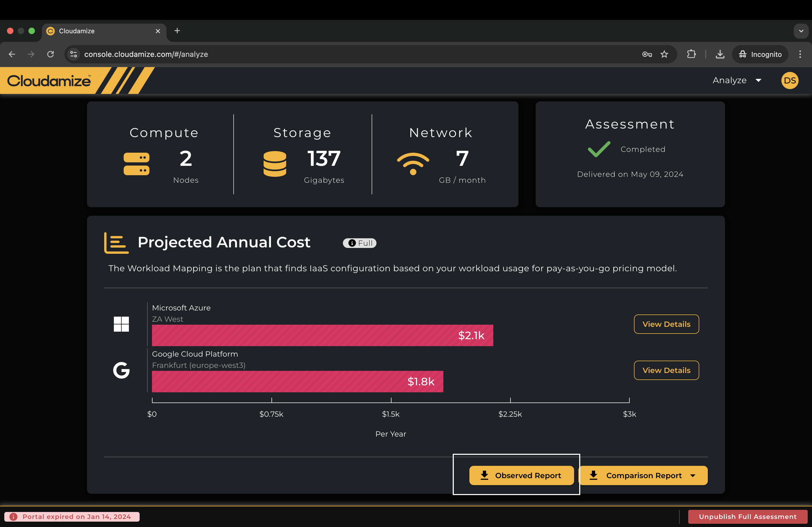Screen dimensions: 812x527
Task: Click the $1.5k axis label
Action: (391, 414)
